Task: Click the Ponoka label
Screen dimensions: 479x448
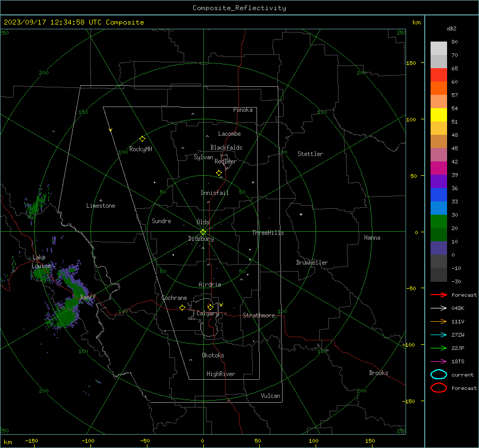Action: coord(243,110)
